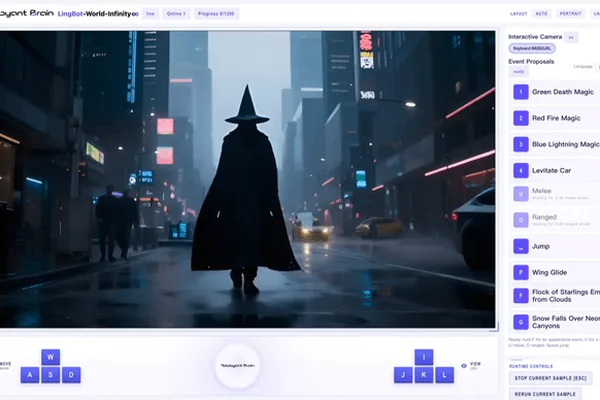This screenshot has width=600, height=400.
Task: Click the live status badge
Action: click(x=150, y=14)
